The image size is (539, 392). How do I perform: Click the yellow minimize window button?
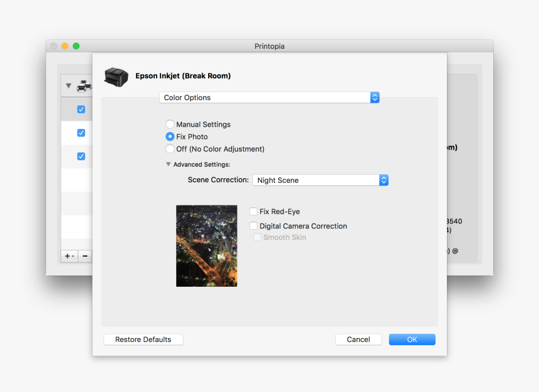pos(65,46)
